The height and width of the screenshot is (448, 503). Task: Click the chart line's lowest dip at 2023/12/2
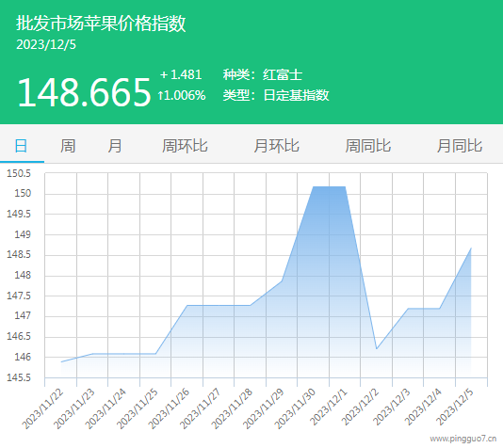(377, 349)
